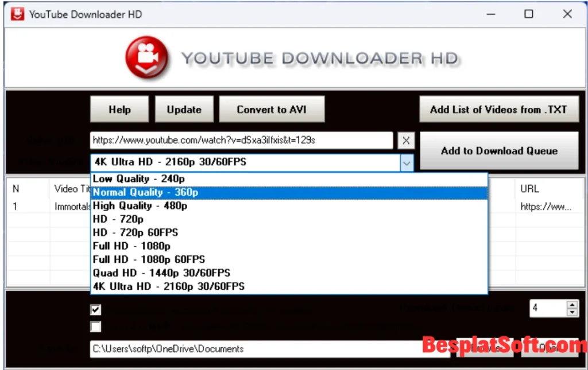Viewport: 588px width, 370px height.
Task: Uncheck the enabled checkbox above the save path
Action: [x=95, y=309]
